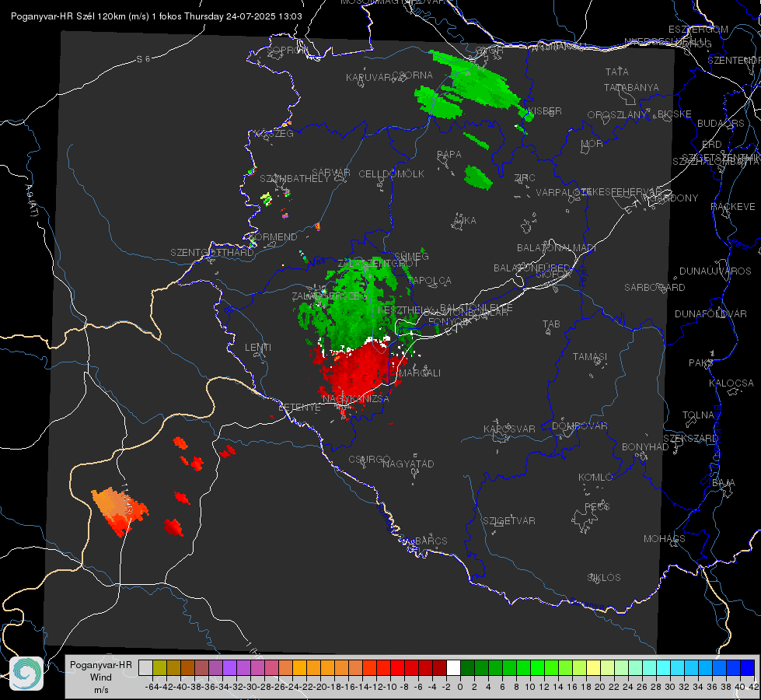Pick the cyan 28 m/s legend swatch
The image size is (761, 700).
point(664,667)
